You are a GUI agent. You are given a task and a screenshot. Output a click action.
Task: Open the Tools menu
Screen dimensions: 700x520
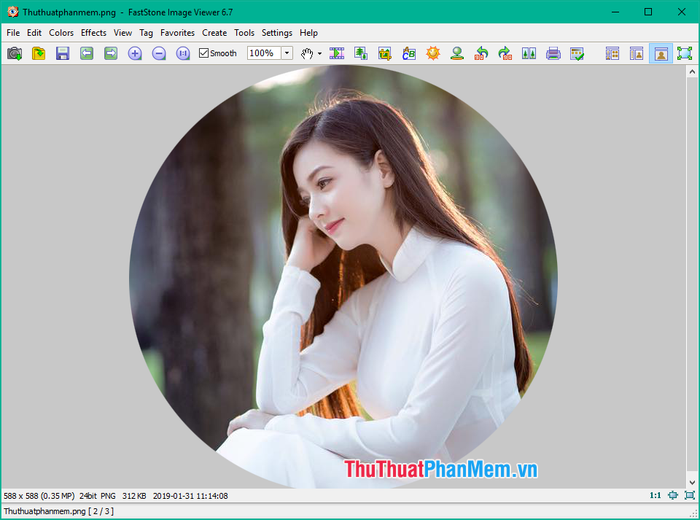click(244, 33)
